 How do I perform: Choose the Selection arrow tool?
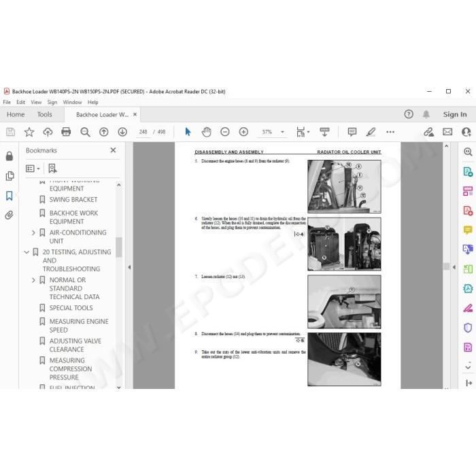(188, 132)
